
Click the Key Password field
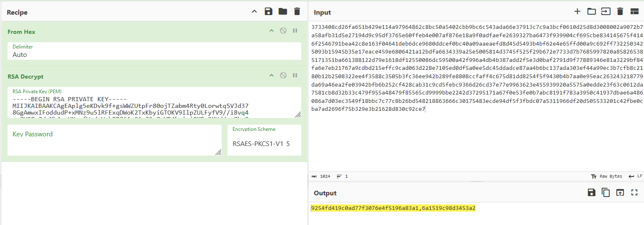tap(114, 140)
